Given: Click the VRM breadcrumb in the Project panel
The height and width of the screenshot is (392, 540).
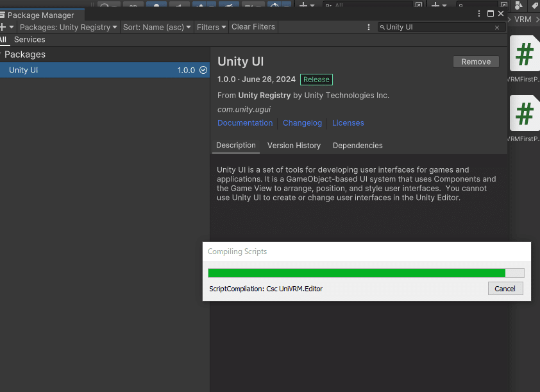Looking at the screenshot, I should coord(523,19).
